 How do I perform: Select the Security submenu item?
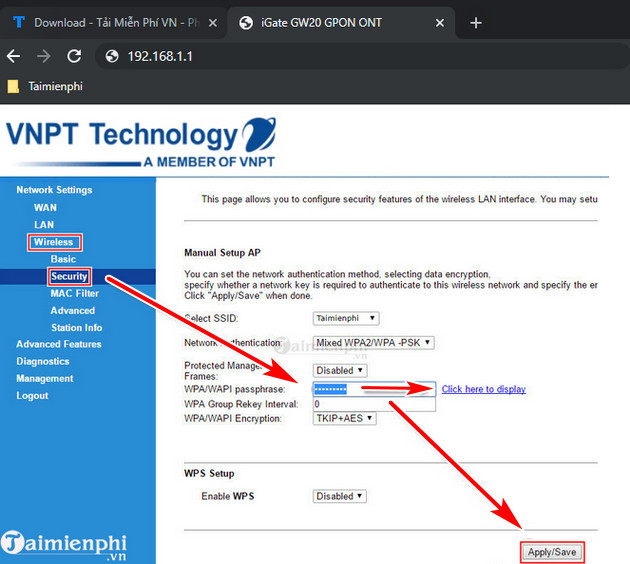tap(69, 276)
